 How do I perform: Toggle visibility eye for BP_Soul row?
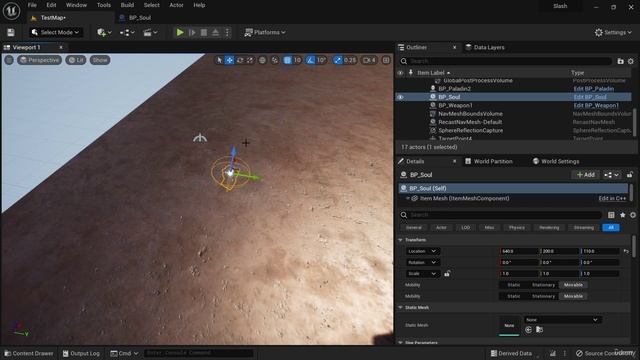coord(400,97)
